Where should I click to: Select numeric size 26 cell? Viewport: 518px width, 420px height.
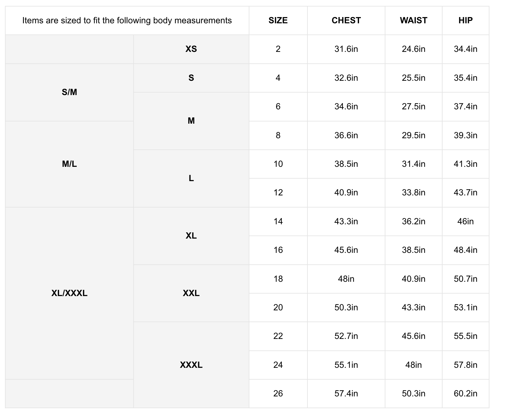[x=278, y=394]
